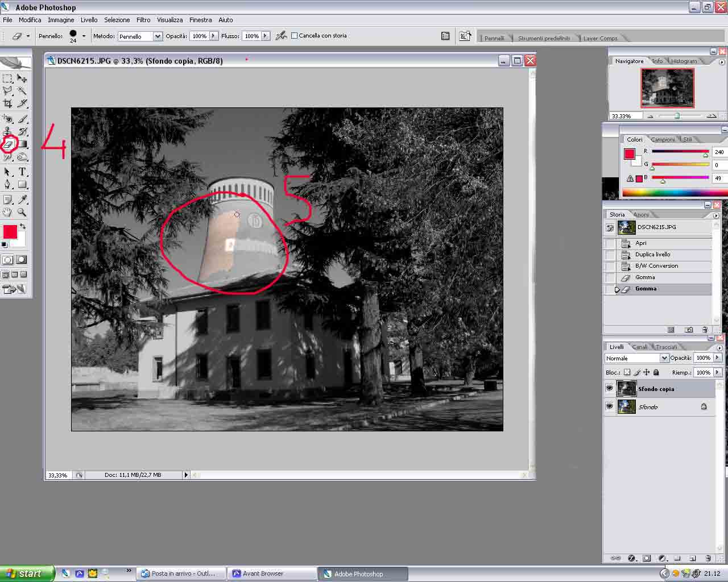Open the Filtro menu
Image resolution: width=728 pixels, height=582 pixels.
[143, 20]
